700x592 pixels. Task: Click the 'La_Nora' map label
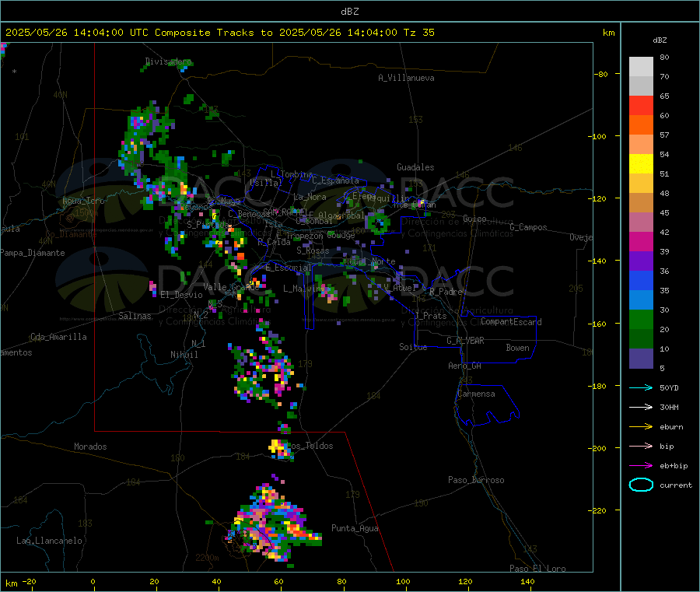tap(310, 197)
